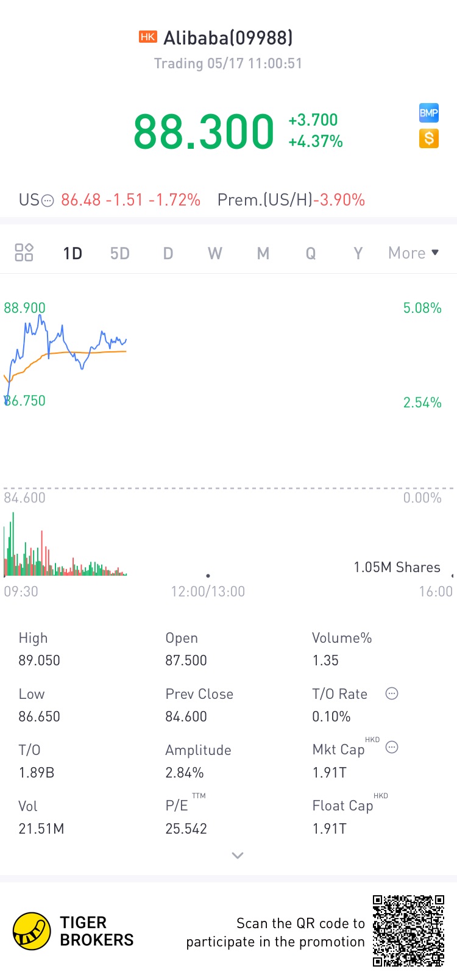The height and width of the screenshot is (980, 457).
Task: Tap the orange HK market badge
Action: pos(148,37)
